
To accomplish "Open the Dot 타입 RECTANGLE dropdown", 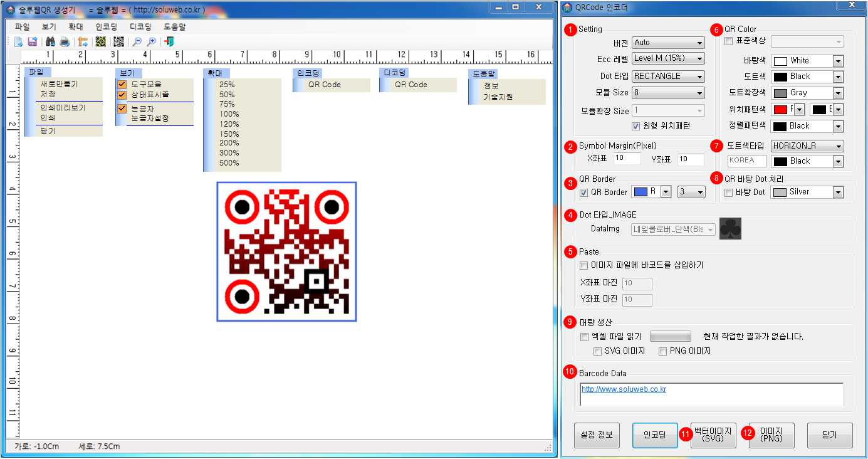I will click(668, 76).
